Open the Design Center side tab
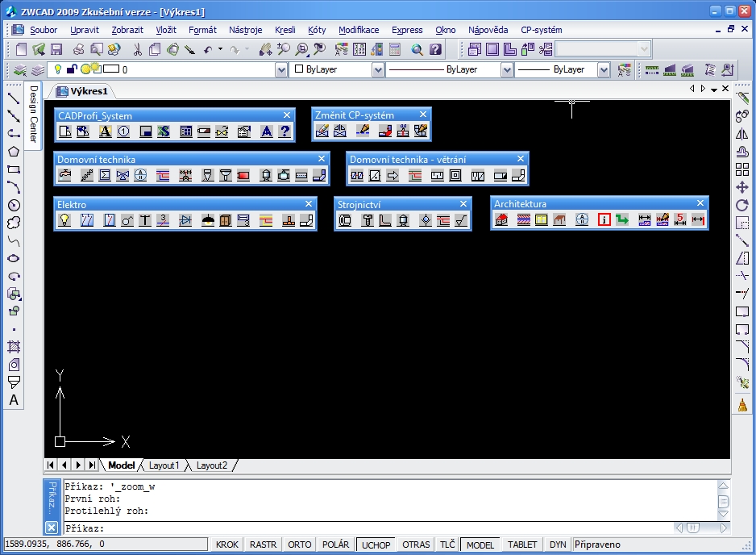 (33, 114)
